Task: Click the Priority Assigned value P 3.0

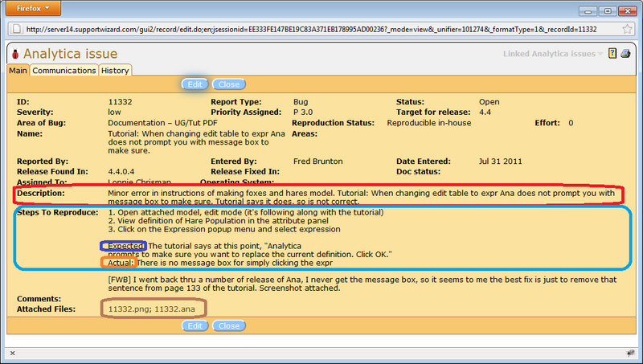Action: 303,112
